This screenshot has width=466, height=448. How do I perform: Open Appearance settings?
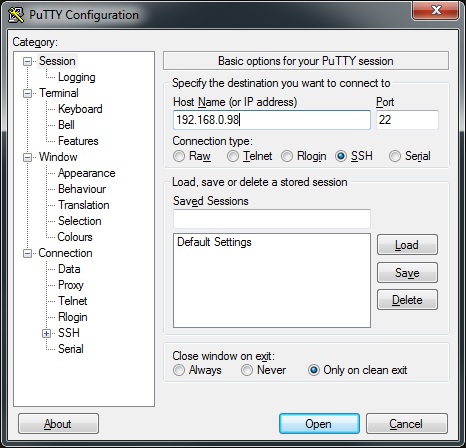tap(86, 173)
